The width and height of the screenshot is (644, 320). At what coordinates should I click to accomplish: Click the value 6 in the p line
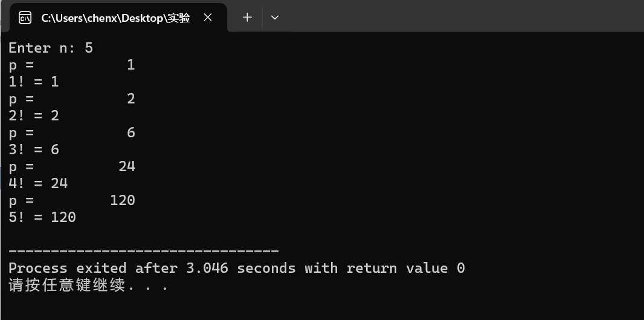point(131,133)
